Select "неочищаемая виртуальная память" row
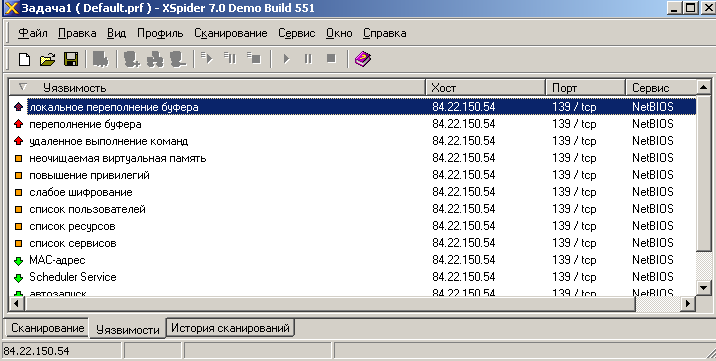The height and width of the screenshot is (361, 716). tap(353, 158)
